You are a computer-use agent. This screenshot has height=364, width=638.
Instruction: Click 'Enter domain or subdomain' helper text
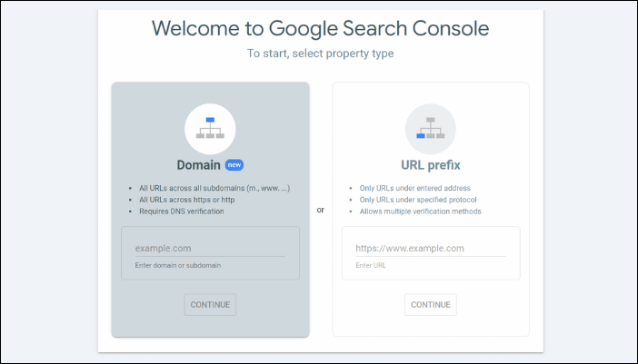[178, 265]
